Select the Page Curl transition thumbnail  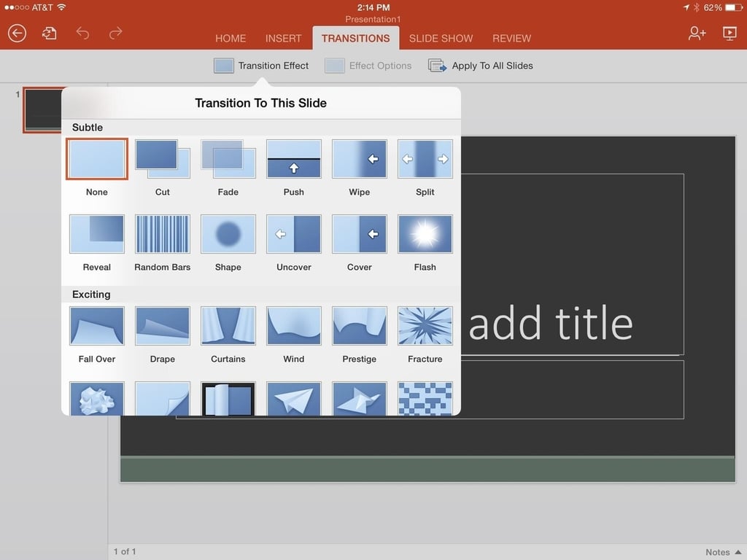[228, 399]
